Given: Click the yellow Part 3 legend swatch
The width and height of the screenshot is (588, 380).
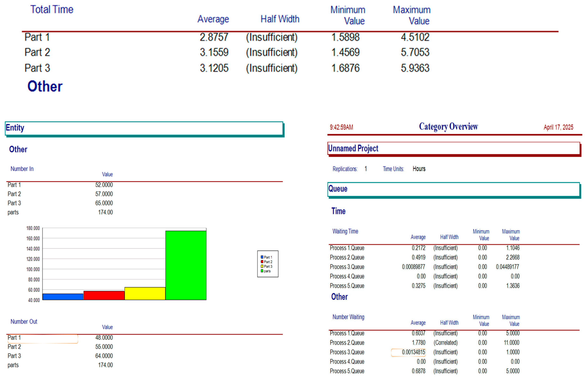Looking at the screenshot, I should pos(262,266).
